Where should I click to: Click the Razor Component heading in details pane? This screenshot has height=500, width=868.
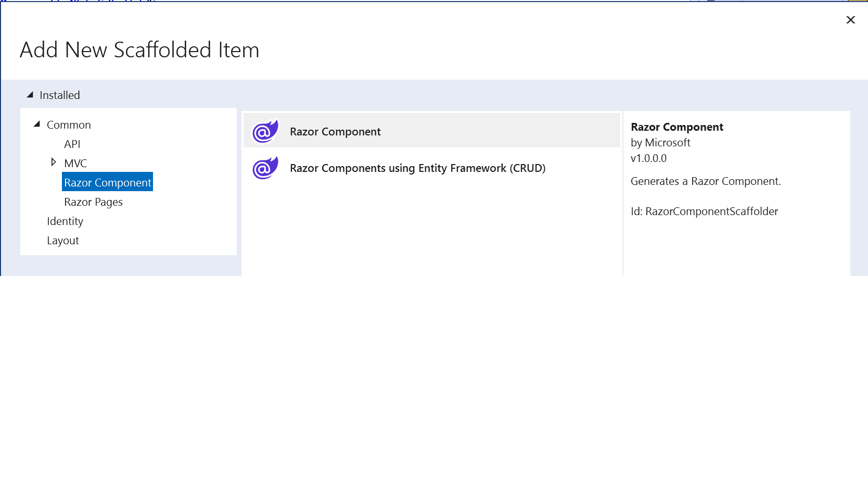[x=676, y=127]
